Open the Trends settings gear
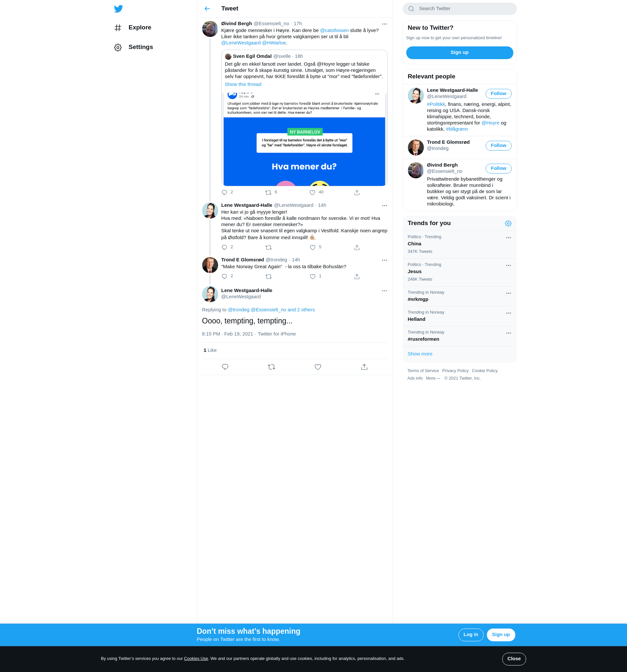 [508, 223]
